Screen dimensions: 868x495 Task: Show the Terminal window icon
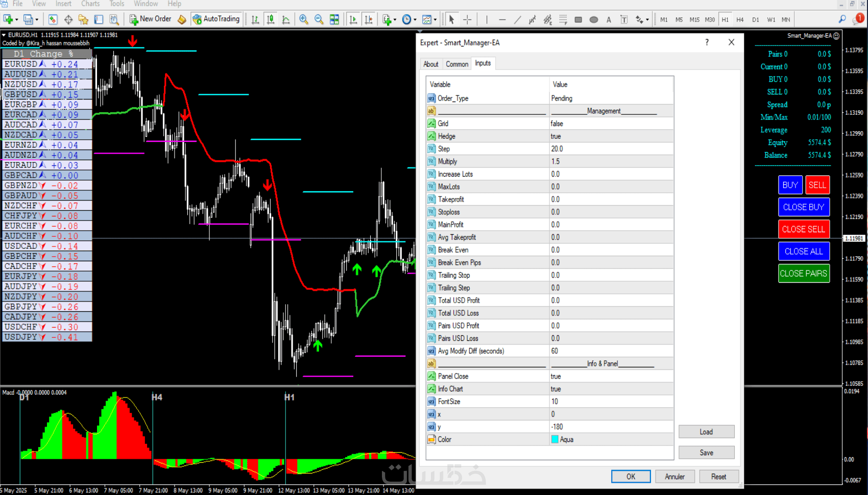pos(99,19)
